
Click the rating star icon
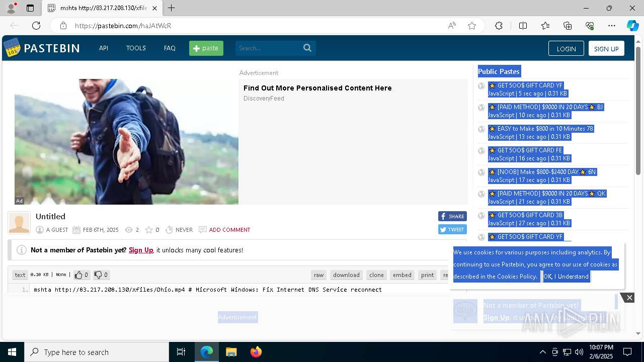[x=148, y=230]
